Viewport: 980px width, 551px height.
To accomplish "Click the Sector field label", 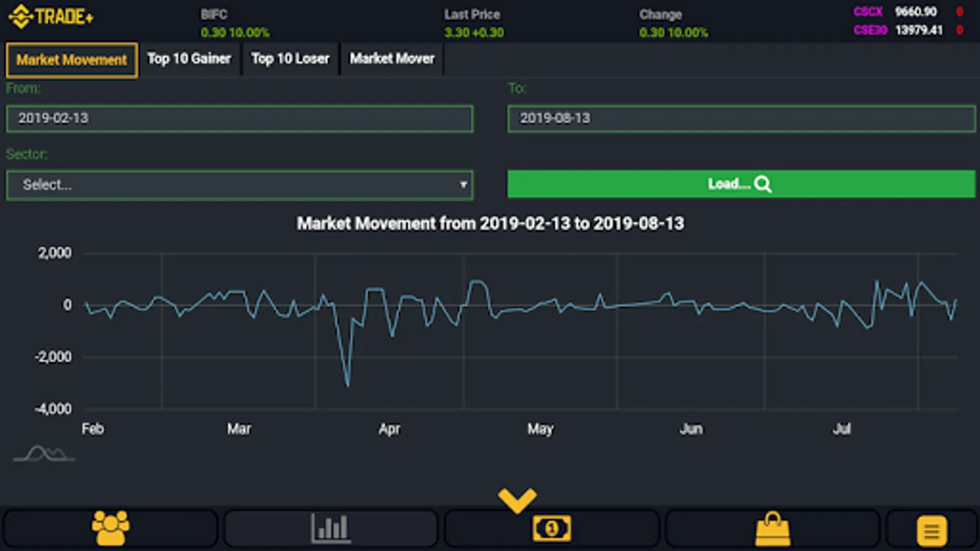I will (26, 154).
